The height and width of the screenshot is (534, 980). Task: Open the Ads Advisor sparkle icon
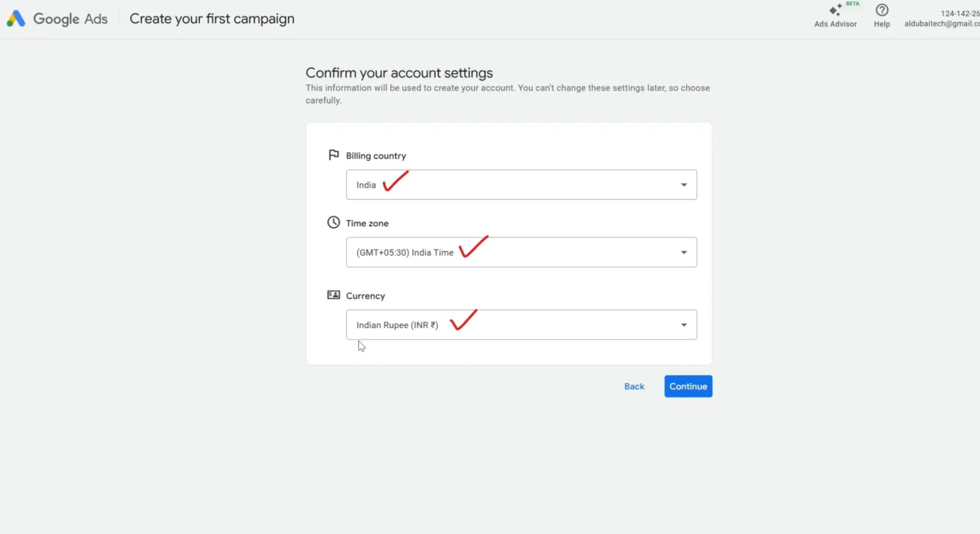click(x=835, y=11)
